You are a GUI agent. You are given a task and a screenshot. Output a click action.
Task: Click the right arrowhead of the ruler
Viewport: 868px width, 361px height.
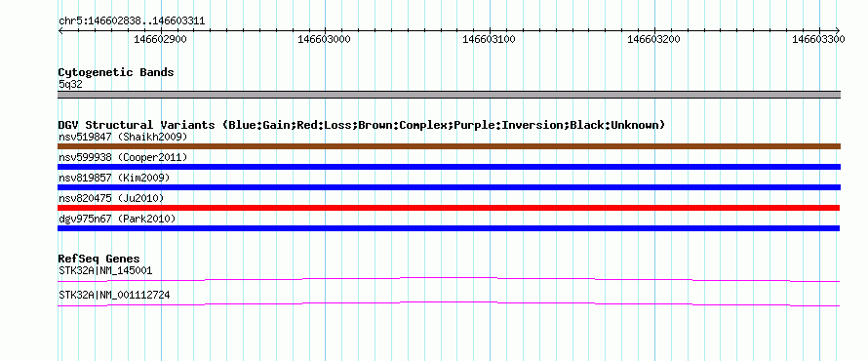[838, 30]
